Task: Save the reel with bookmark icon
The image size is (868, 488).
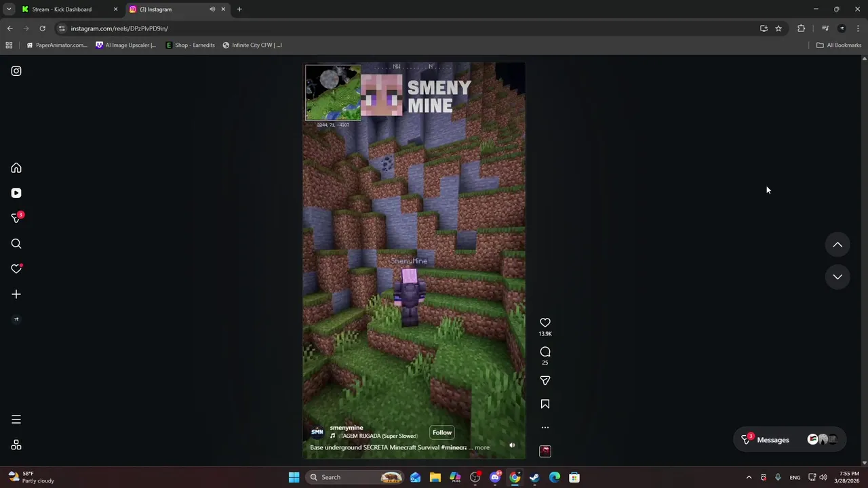Action: click(x=545, y=404)
